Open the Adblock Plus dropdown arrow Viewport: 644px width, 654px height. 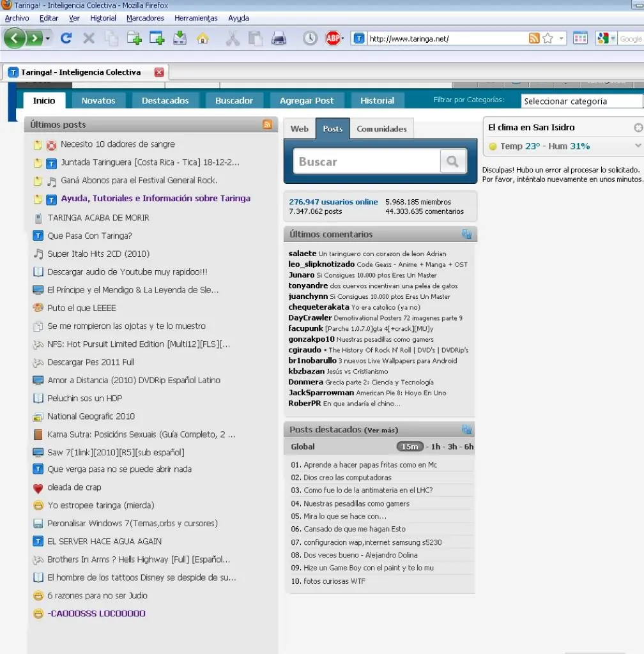(x=343, y=38)
